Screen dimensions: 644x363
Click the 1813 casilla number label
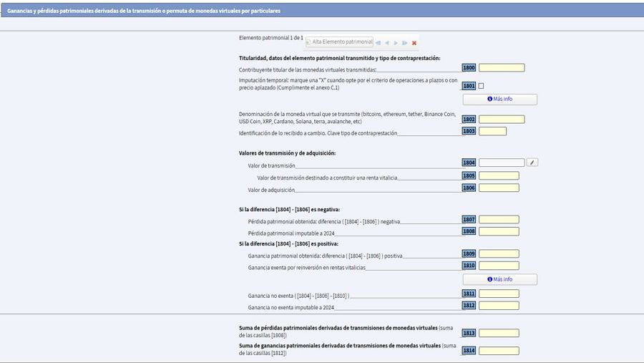click(469, 333)
